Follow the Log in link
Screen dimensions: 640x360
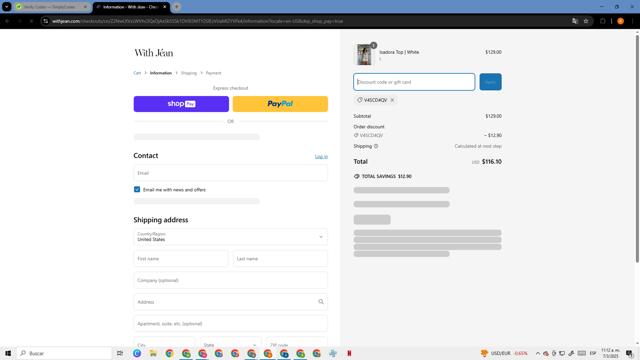(x=321, y=156)
